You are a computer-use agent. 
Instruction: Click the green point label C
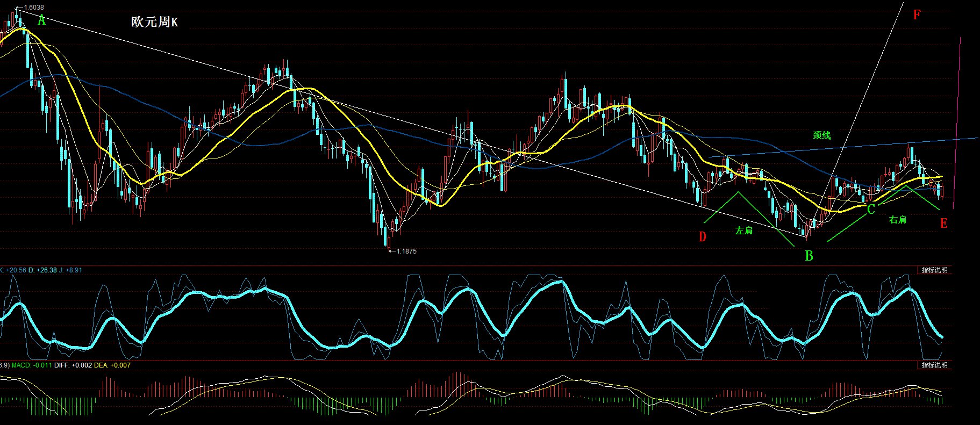click(871, 209)
